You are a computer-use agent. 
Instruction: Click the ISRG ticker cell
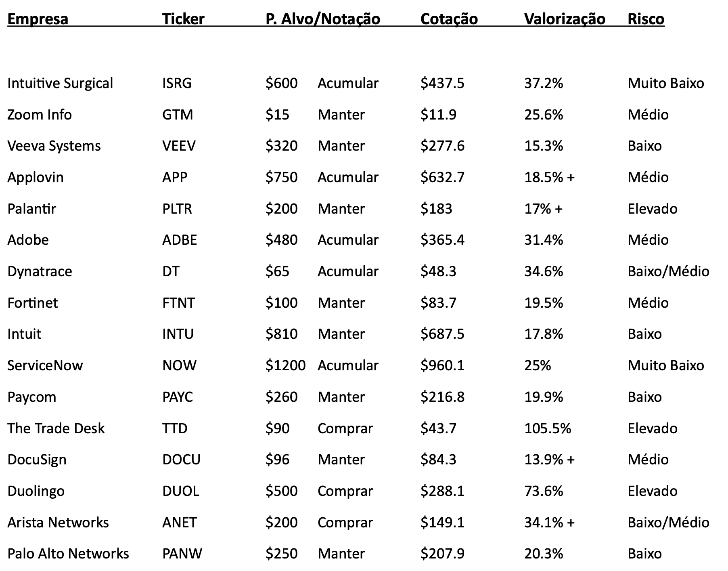177,83
